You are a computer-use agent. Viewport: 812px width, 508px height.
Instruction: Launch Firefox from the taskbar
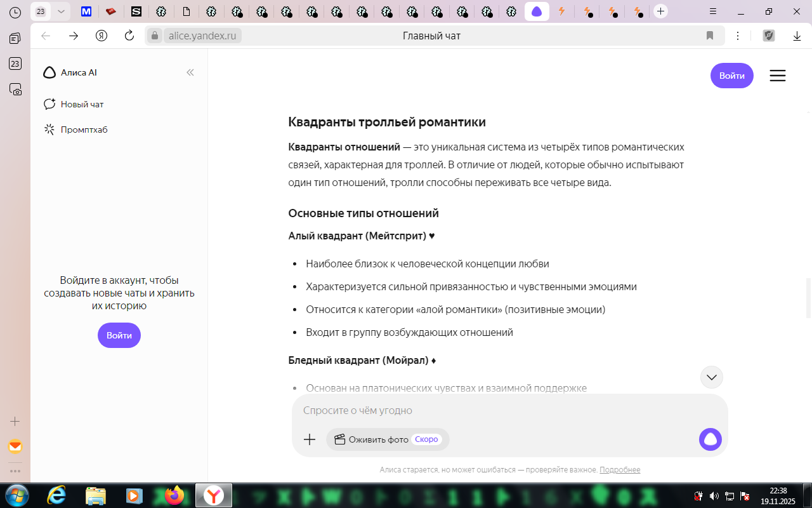pyautogui.click(x=174, y=495)
